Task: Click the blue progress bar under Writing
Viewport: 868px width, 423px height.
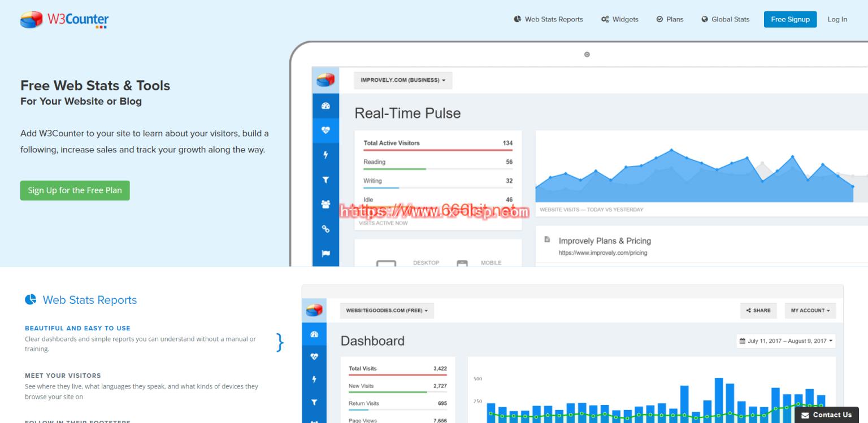Action: coord(381,187)
